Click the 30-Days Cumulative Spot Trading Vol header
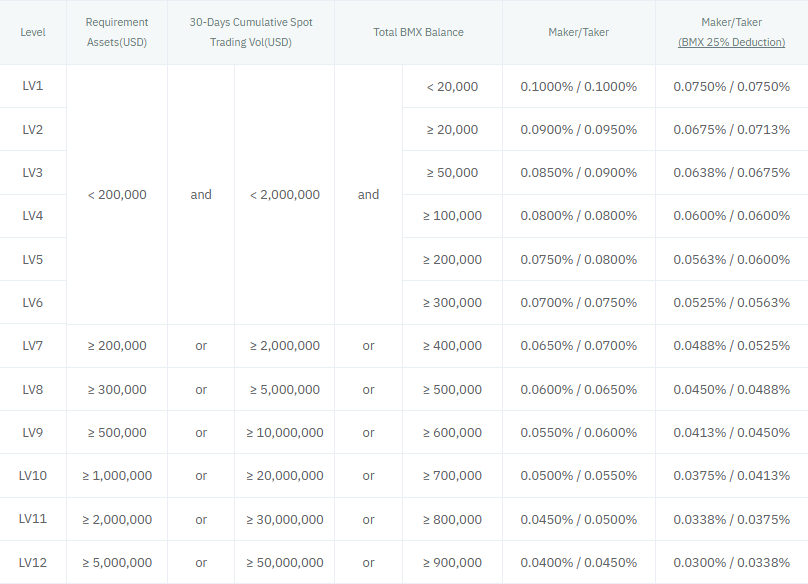The image size is (808, 584). point(250,31)
